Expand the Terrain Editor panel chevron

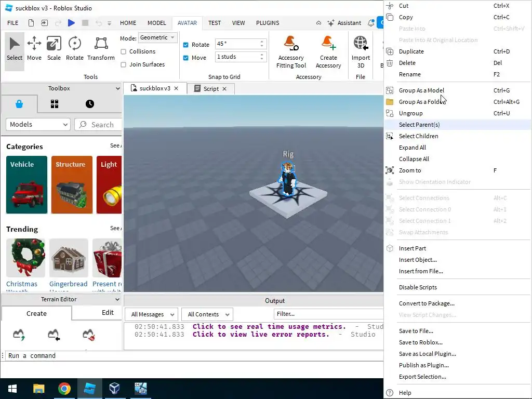coord(117,300)
